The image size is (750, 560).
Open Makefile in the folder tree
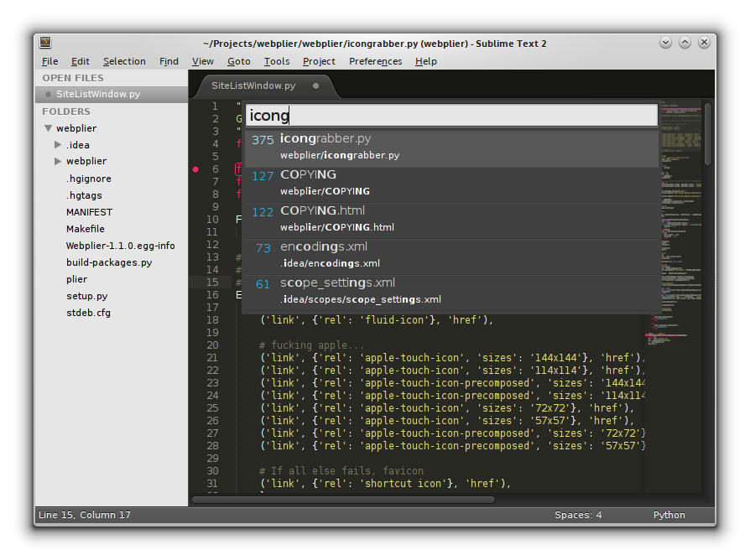(x=85, y=229)
